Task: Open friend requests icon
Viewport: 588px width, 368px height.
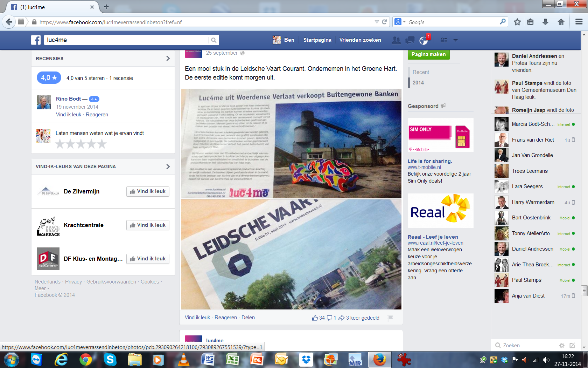Action: click(x=396, y=40)
